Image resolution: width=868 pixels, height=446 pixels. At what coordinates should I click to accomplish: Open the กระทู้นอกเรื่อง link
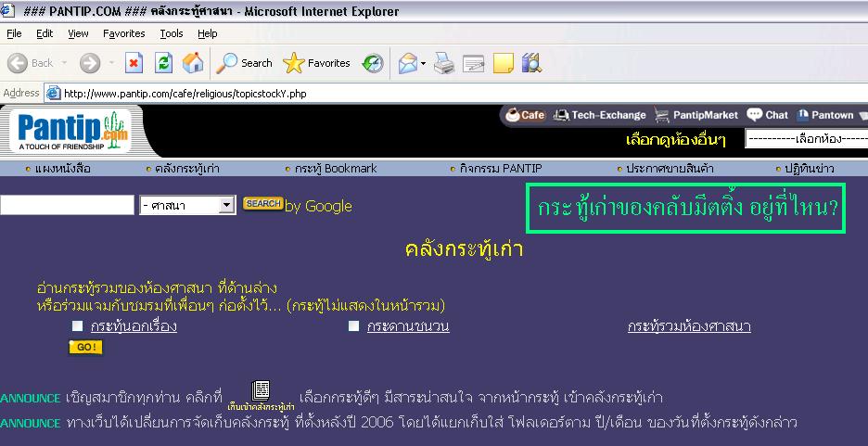(x=134, y=326)
